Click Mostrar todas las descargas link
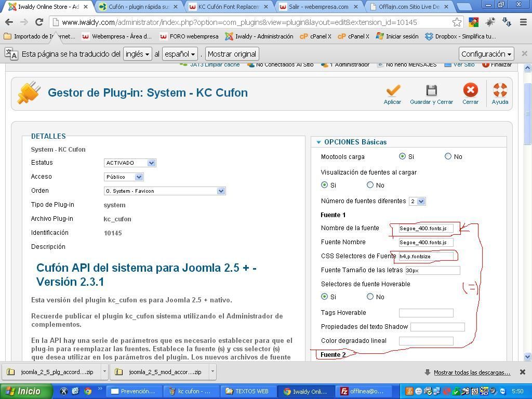Screen dimensions: 532x399 472,373
